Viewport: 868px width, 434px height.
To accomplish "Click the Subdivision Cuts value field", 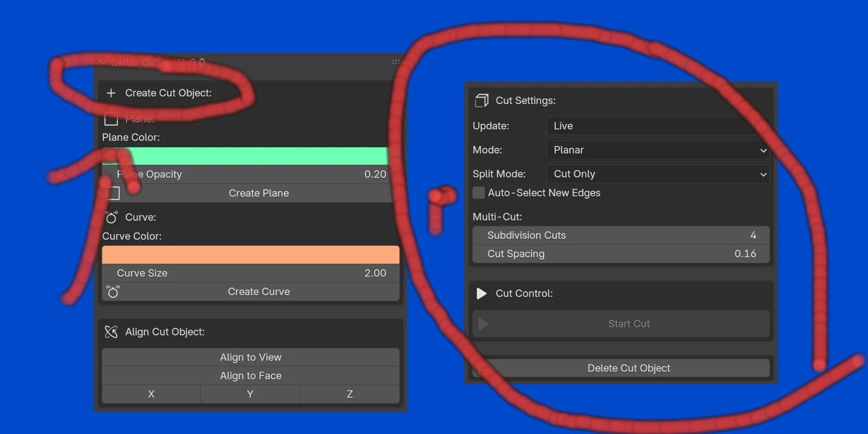I will pyautogui.click(x=621, y=235).
